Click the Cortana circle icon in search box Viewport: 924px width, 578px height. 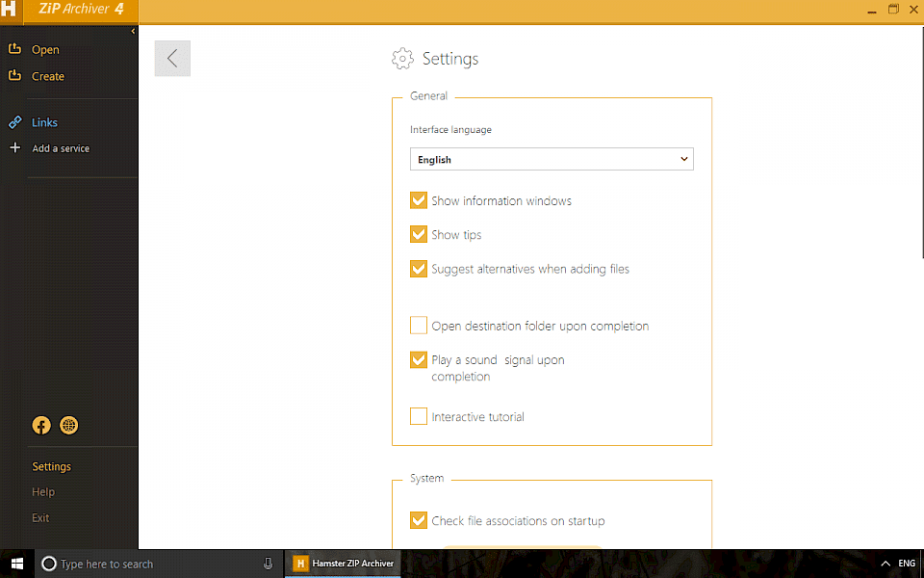[x=49, y=564]
